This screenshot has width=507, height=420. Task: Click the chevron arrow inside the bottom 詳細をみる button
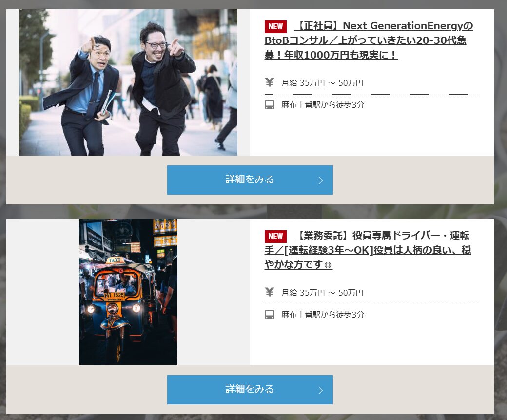320,390
